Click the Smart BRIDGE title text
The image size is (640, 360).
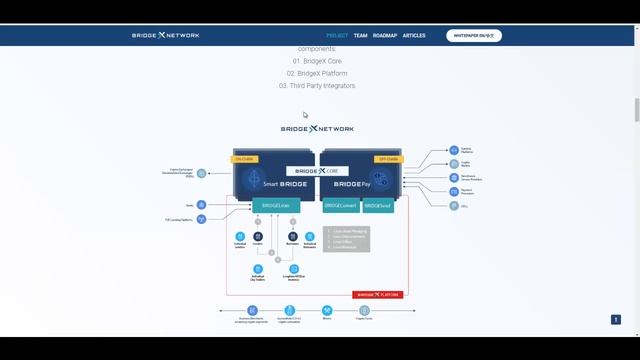click(285, 184)
